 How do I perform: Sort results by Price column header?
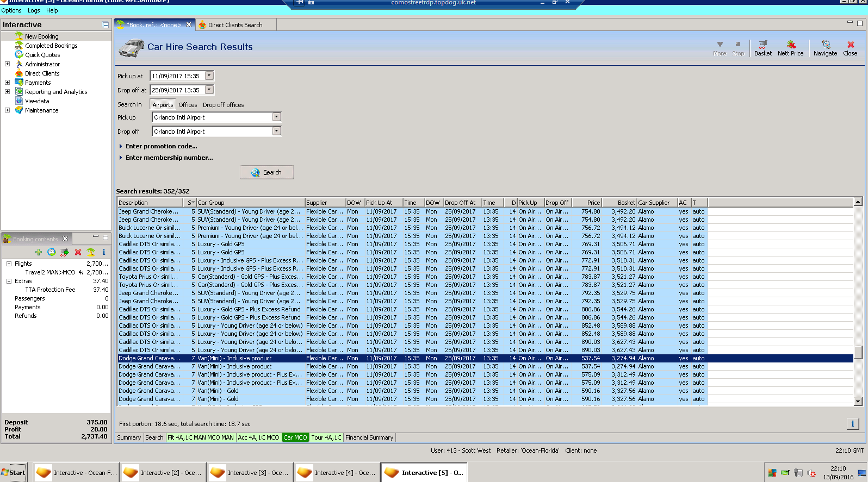coord(586,203)
